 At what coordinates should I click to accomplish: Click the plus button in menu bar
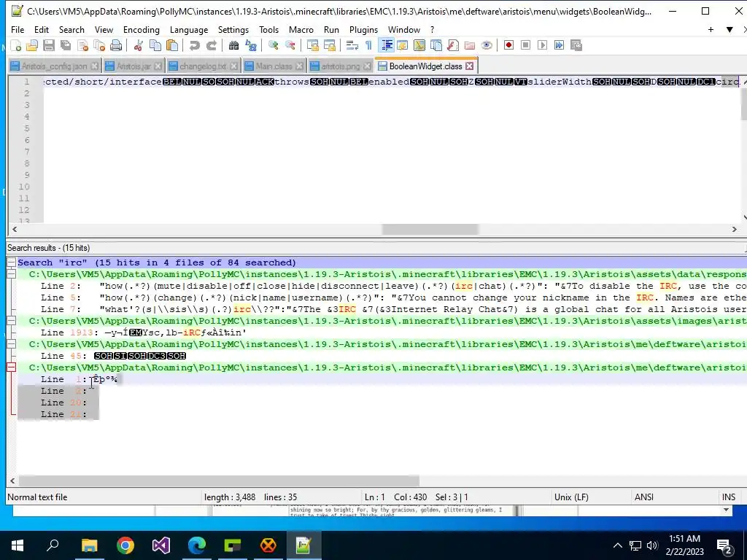tap(711, 29)
